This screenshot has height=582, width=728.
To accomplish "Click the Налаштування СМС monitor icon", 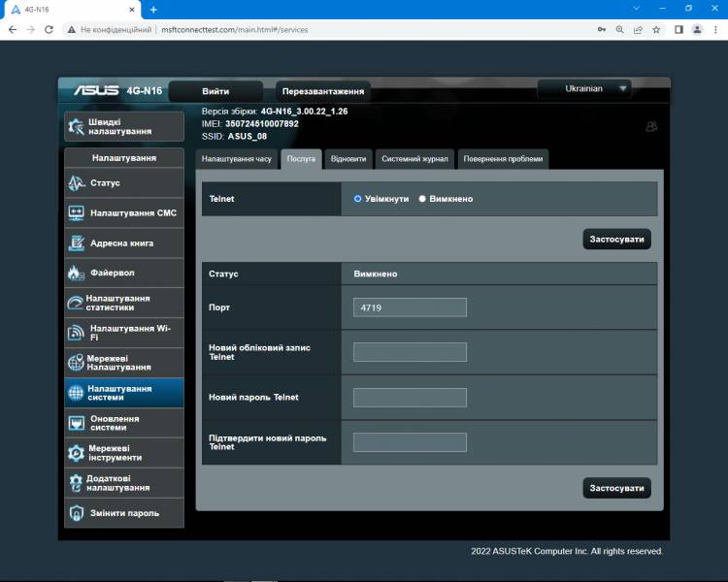I will tap(76, 213).
